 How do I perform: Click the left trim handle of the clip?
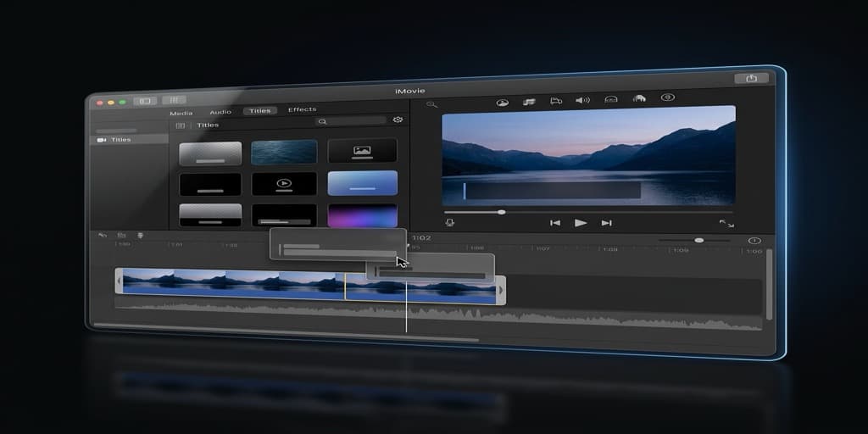(x=119, y=281)
